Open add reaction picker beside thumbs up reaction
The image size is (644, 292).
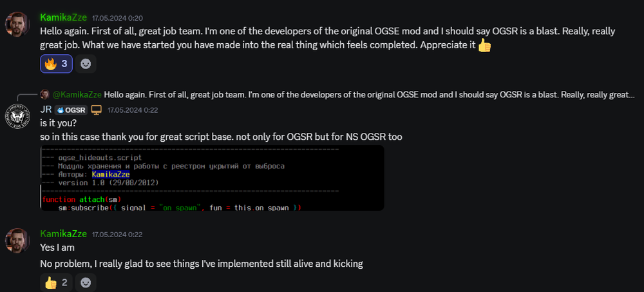86,282
